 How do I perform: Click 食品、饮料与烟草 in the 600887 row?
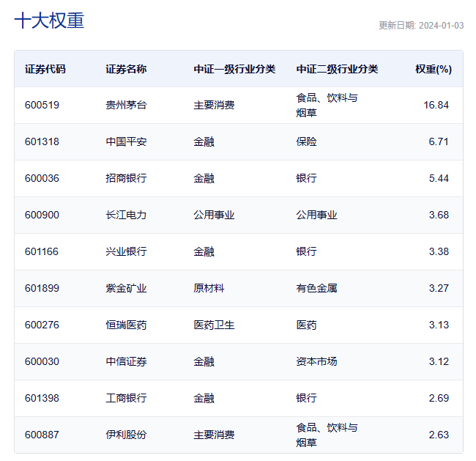[x=327, y=435]
